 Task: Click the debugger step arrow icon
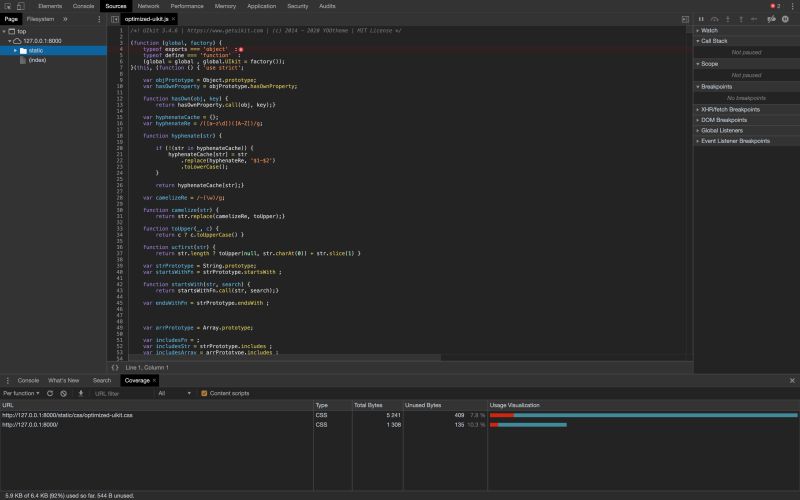[754, 19]
